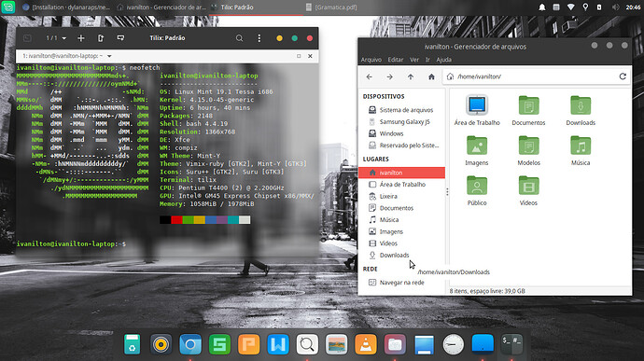Screen dimensions: 644x361
Task: Open the file manager dock icon
Action: point(395,344)
